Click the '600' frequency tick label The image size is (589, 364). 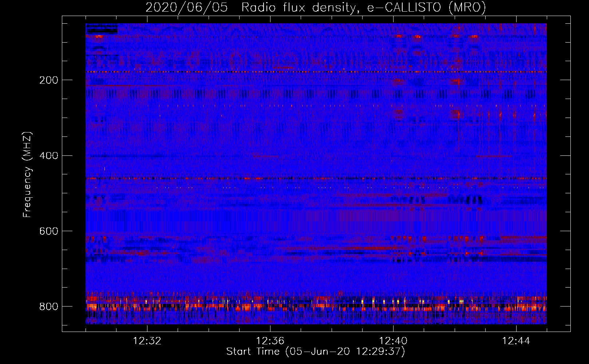coord(49,232)
